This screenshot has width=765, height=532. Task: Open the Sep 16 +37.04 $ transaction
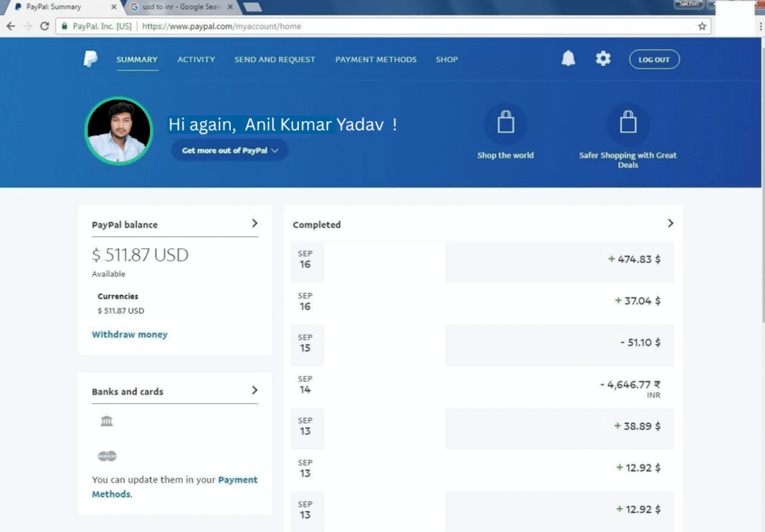(482, 303)
